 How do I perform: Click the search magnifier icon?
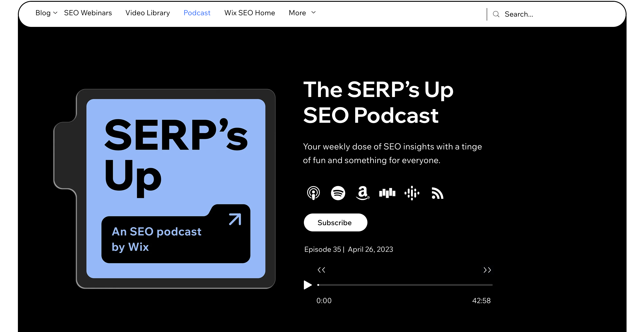point(496,14)
